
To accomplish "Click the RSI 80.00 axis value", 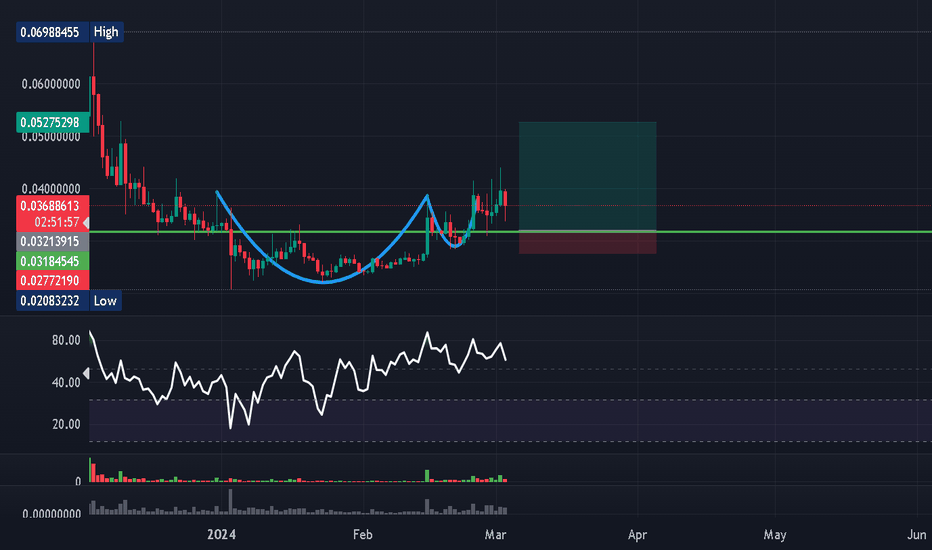I will [66, 340].
